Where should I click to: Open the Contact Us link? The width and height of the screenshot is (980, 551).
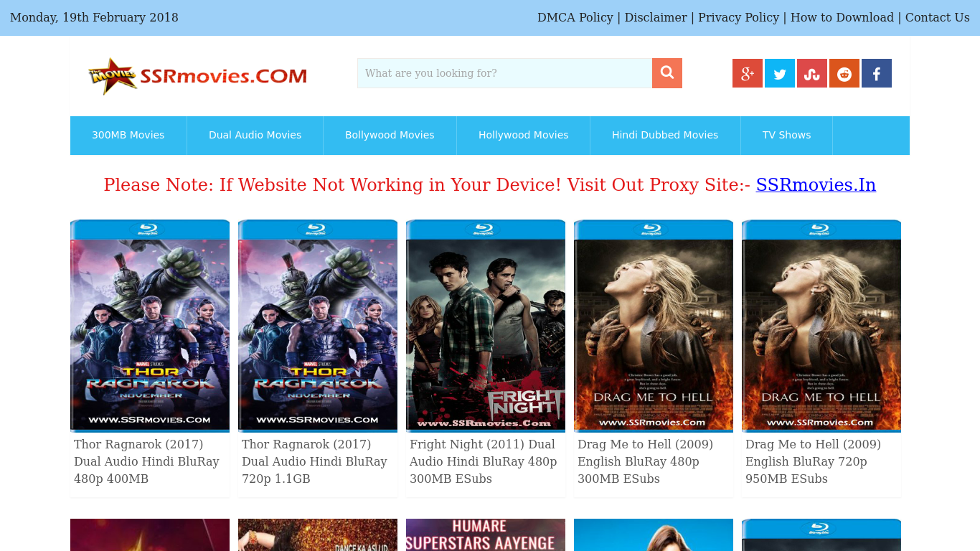938,17
